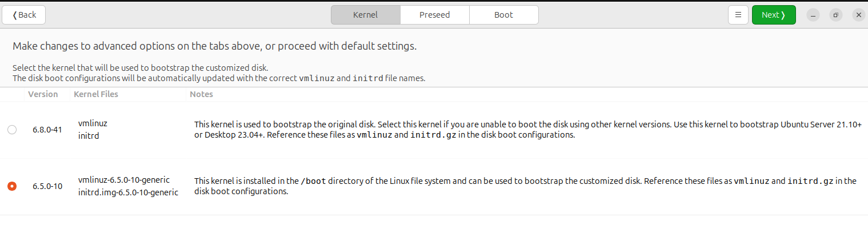The width and height of the screenshot is (868, 241).
Task: Select the 6.8.0-41 kernel radio button
Action: 12,130
